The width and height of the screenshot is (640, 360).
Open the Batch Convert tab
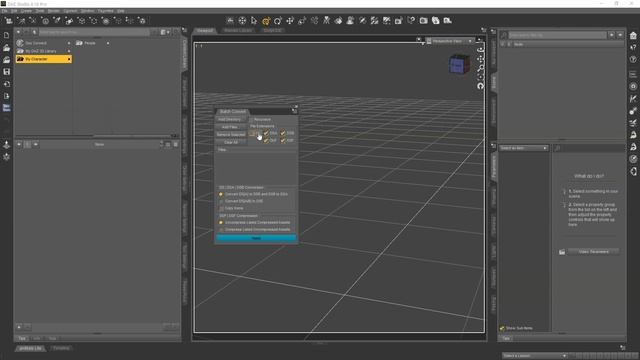click(x=233, y=111)
